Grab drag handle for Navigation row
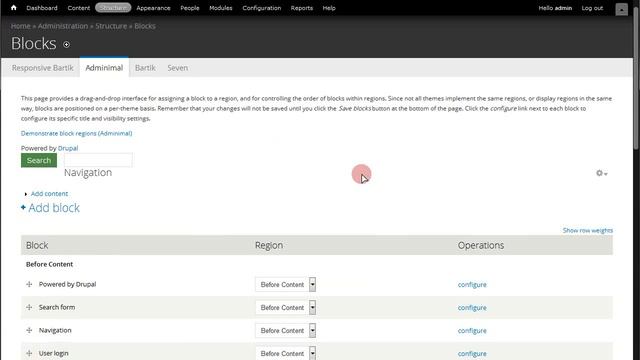 29,330
